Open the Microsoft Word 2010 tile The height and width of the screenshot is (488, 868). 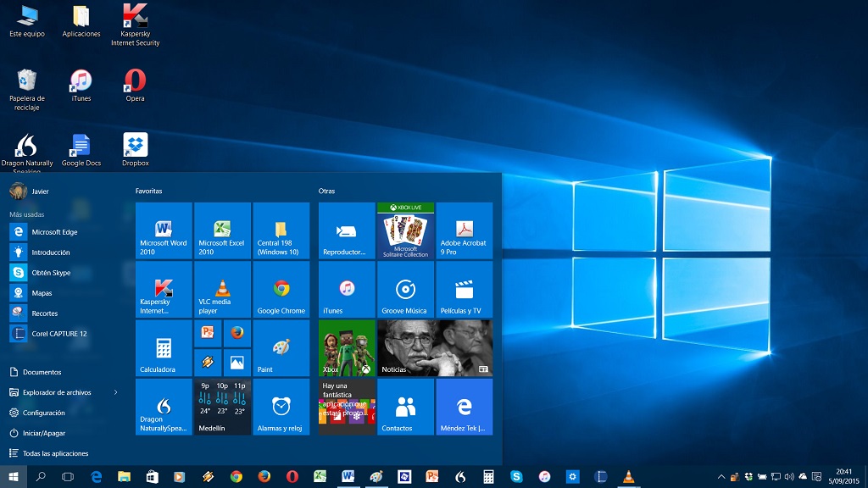point(164,230)
